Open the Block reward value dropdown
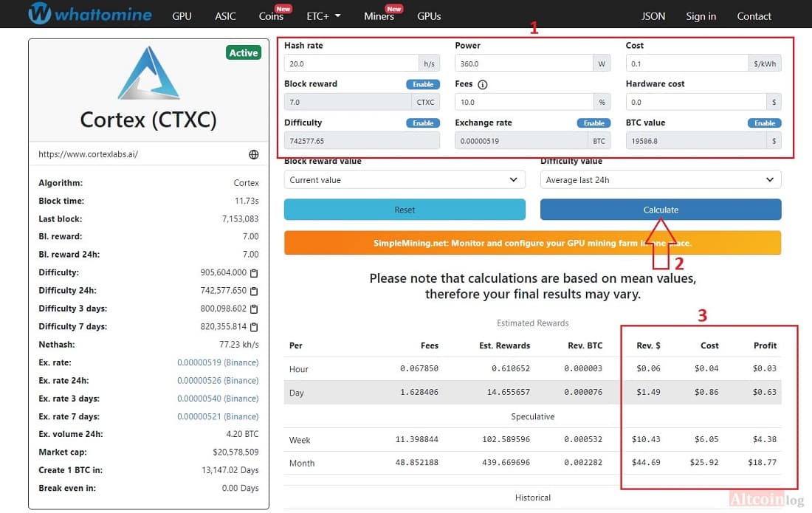 pyautogui.click(x=405, y=179)
